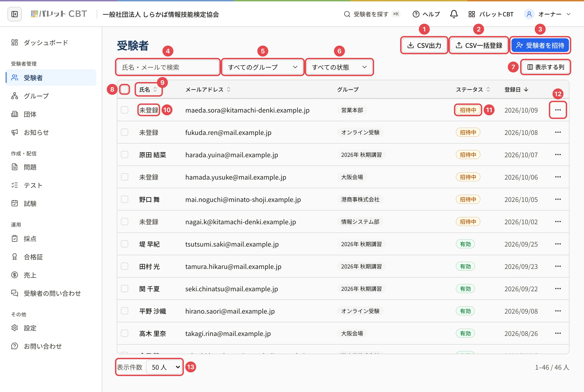Change 表示件数 from 50 人
Screen dimensions: 584x392
click(x=164, y=367)
